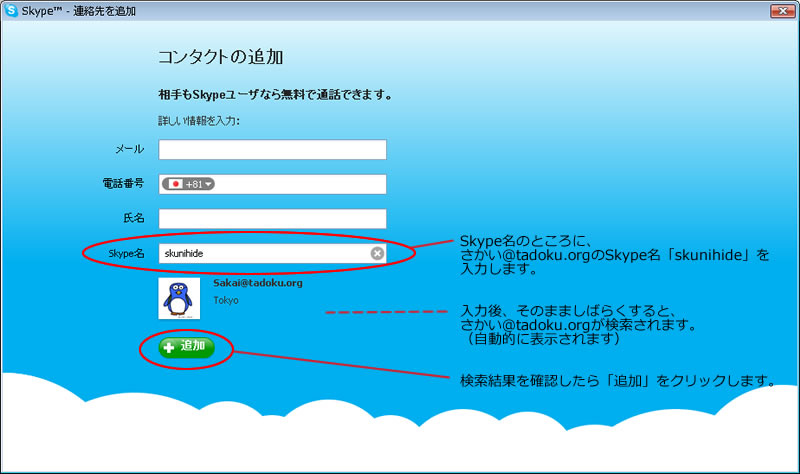Click the 氏名 text field
The height and width of the screenshot is (474, 800).
click(272, 218)
